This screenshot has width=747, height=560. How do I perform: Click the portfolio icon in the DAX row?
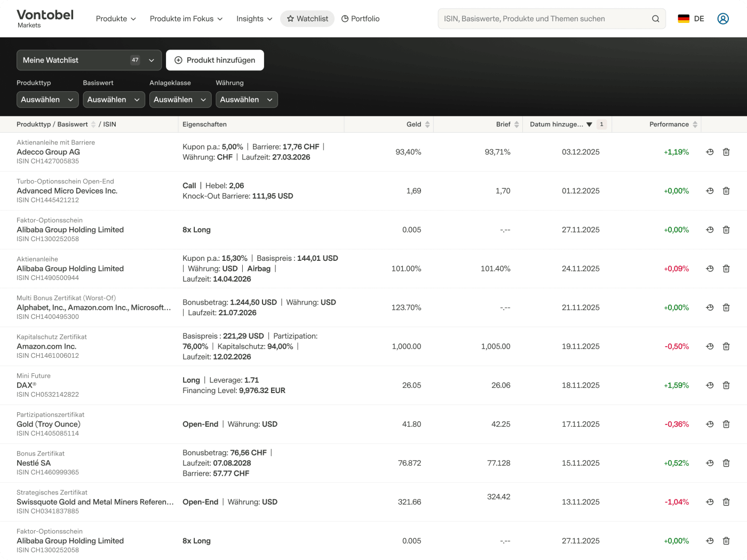[710, 386]
